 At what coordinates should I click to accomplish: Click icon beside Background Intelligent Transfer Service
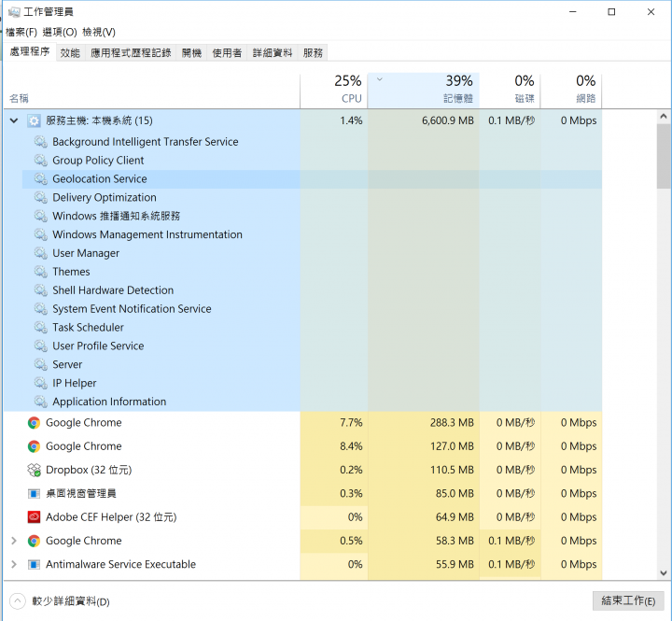(x=41, y=142)
